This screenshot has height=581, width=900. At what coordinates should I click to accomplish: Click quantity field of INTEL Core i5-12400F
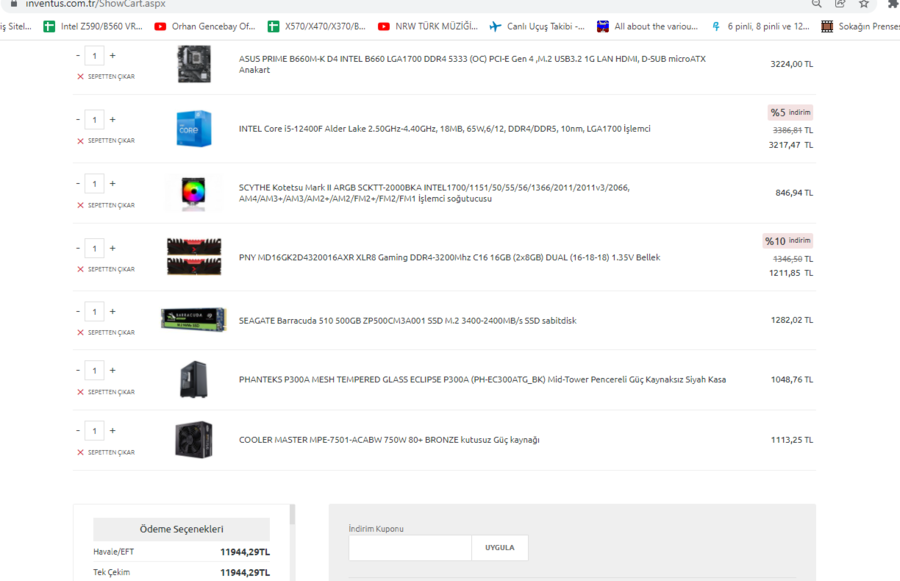[x=95, y=120]
